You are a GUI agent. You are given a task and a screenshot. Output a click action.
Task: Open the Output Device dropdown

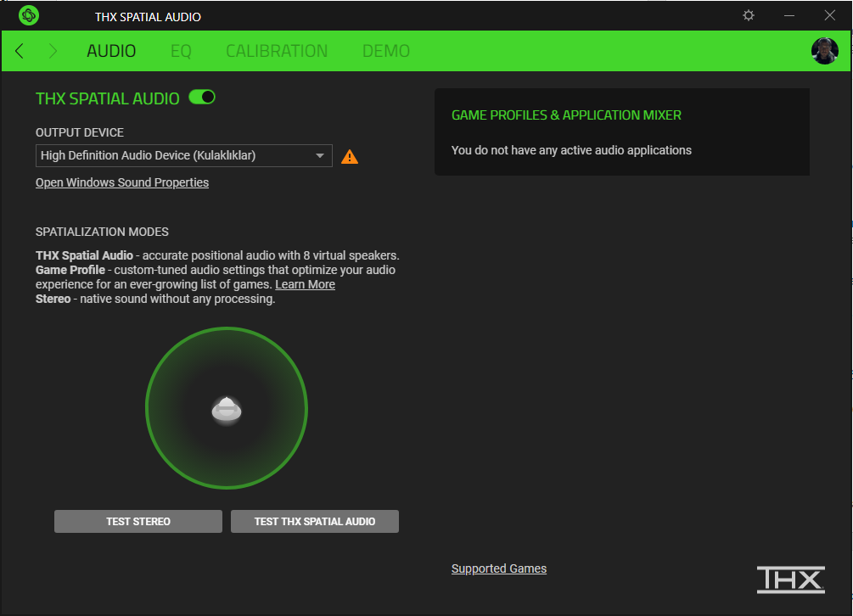[184, 155]
